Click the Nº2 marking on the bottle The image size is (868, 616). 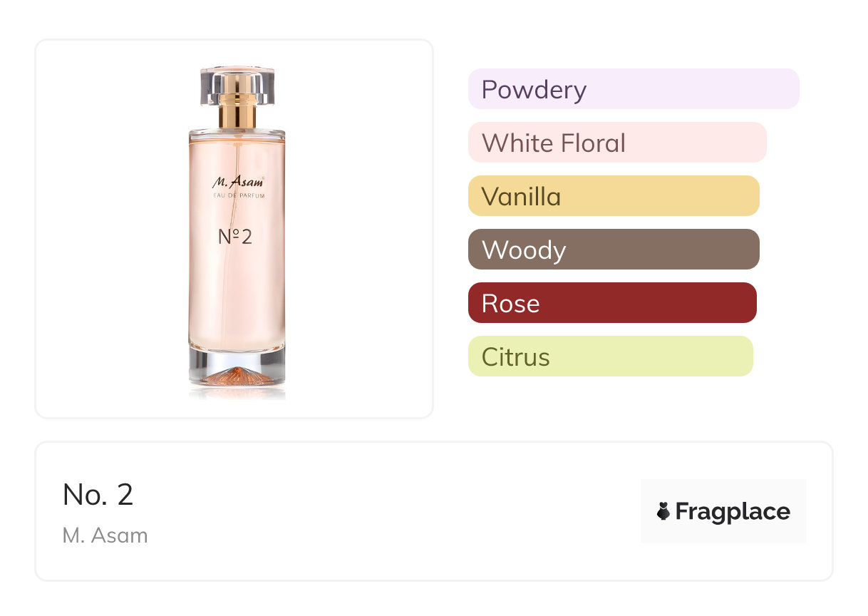click(235, 237)
